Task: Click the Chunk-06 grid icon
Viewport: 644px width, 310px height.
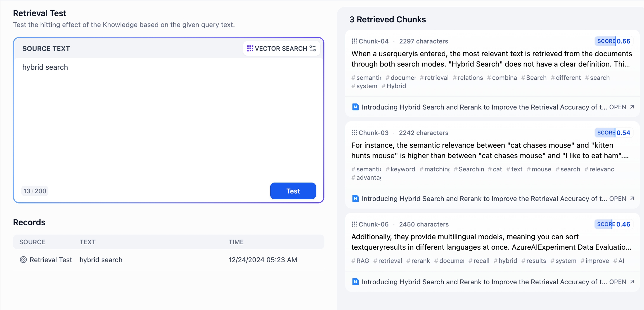Action: [354, 224]
